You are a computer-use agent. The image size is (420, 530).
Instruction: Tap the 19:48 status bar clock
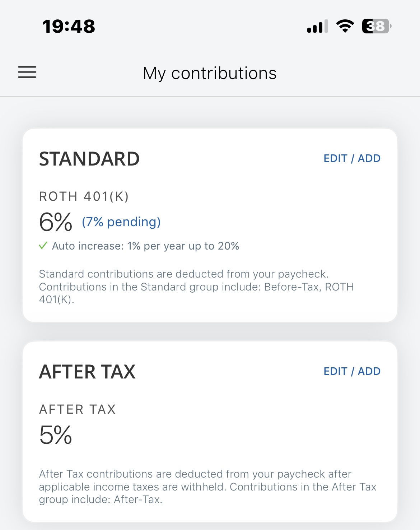69,26
